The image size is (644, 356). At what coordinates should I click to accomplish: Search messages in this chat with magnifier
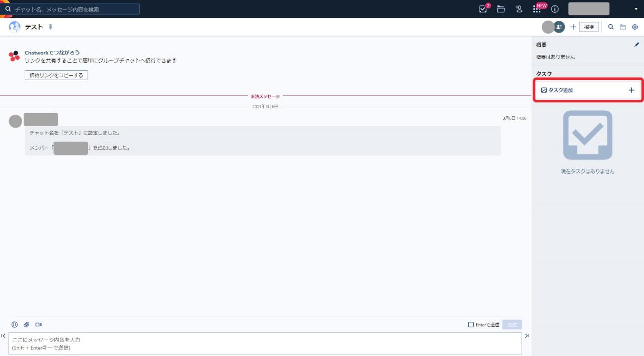click(x=611, y=27)
